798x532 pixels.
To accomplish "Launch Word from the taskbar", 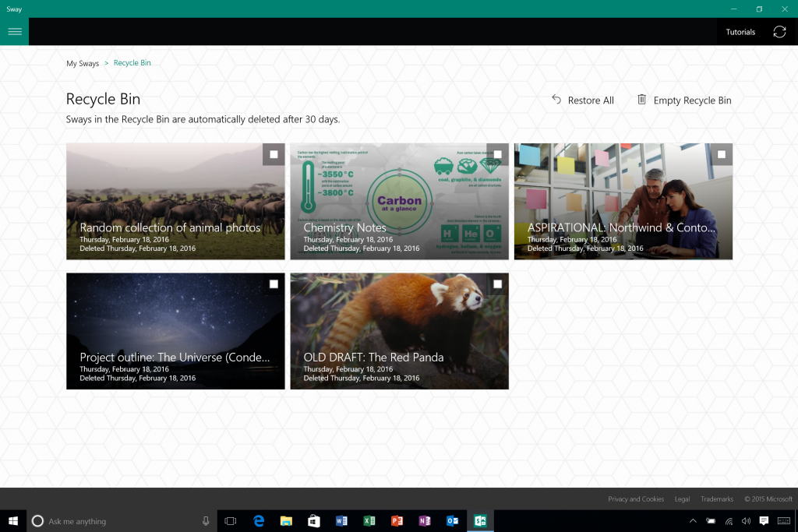I will [x=341, y=521].
